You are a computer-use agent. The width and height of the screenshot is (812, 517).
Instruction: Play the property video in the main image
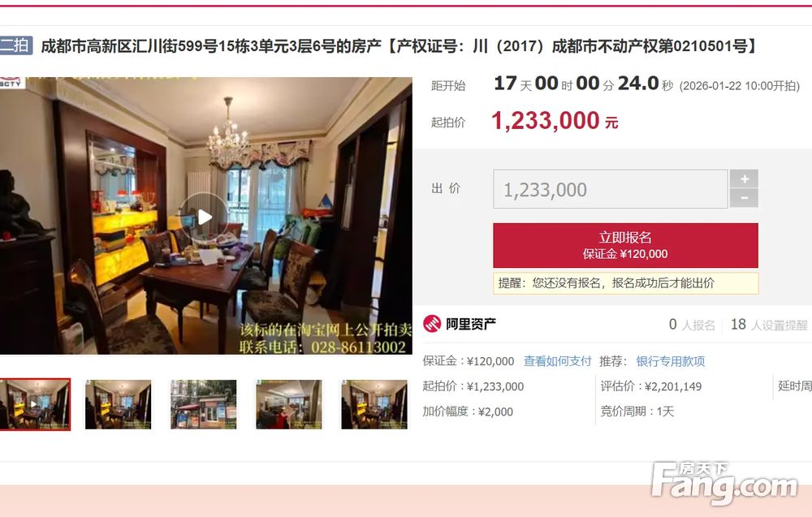(205, 217)
